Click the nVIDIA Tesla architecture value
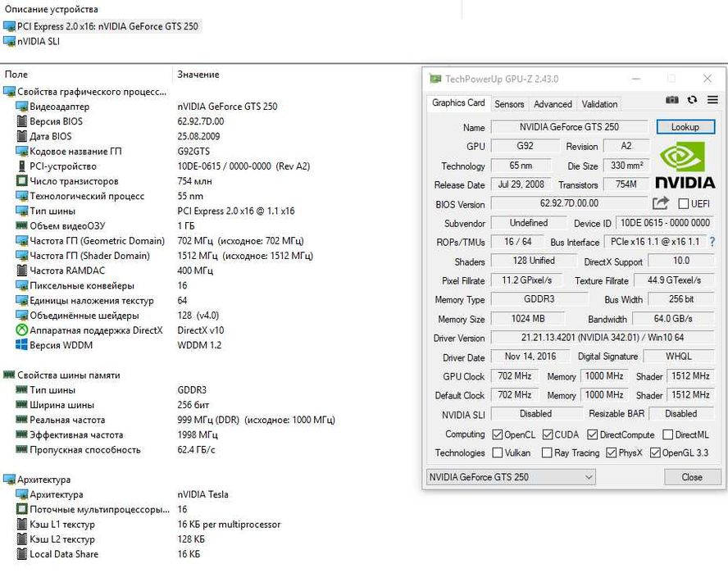 pos(202,494)
